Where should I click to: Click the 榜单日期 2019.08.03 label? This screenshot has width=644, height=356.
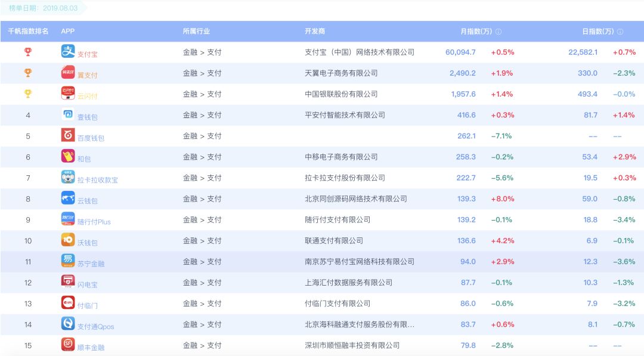(43, 8)
